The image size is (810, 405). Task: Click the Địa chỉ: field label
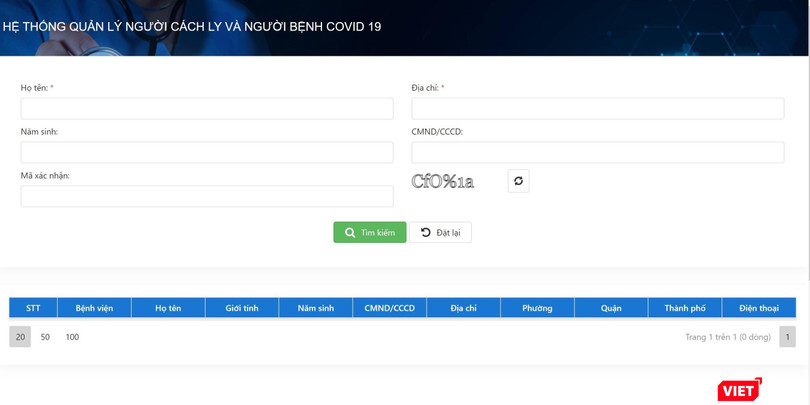(x=428, y=88)
